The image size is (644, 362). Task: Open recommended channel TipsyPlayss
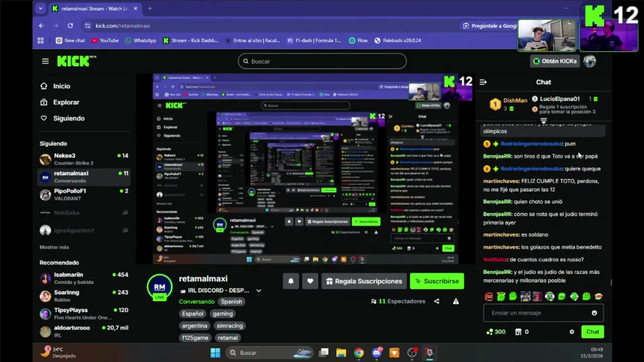click(84, 313)
